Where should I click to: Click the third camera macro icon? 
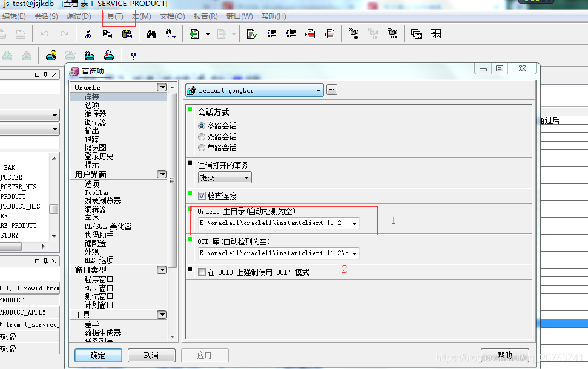click(392, 34)
